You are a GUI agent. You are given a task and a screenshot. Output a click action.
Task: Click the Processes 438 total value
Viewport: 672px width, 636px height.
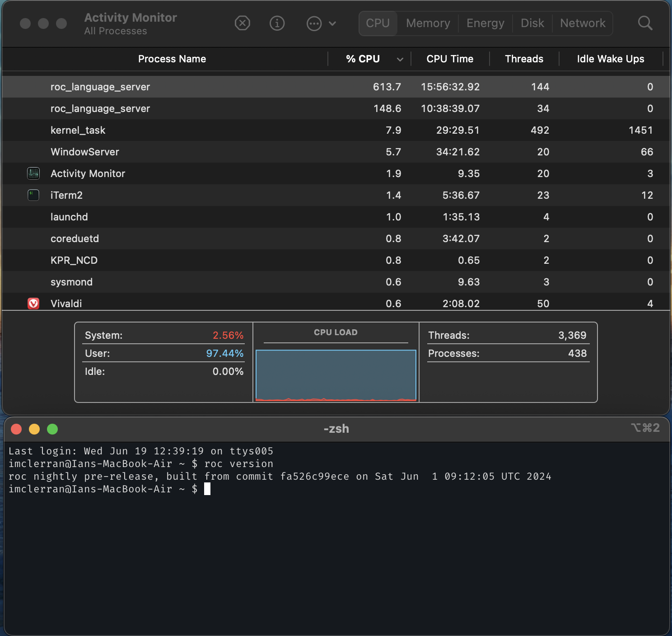click(577, 353)
